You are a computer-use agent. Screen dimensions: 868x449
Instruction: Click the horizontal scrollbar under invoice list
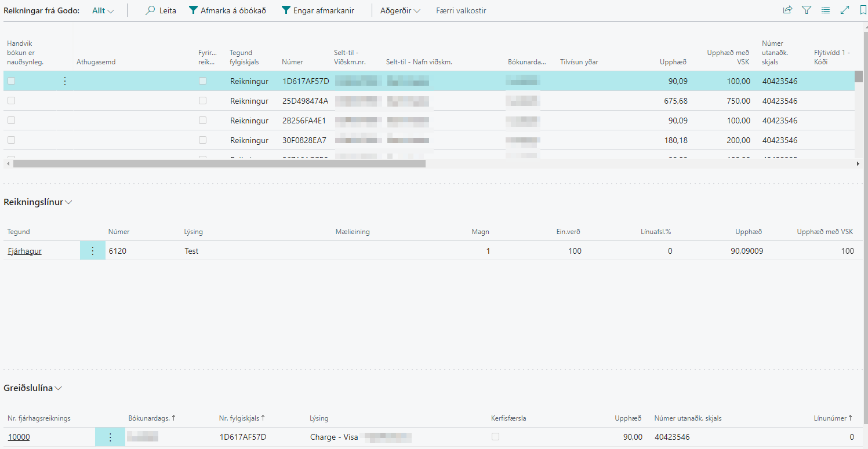point(219,164)
